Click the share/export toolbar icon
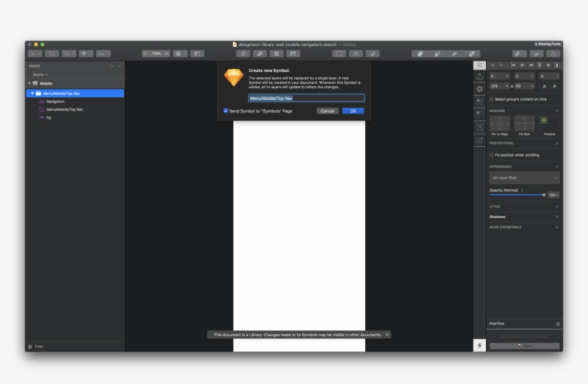This screenshot has height=384, width=588. pyautogui.click(x=553, y=54)
